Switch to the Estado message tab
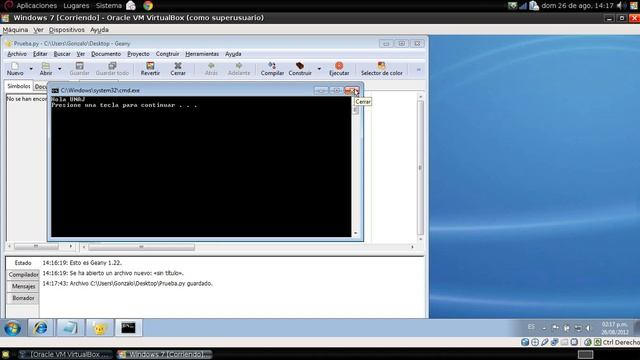640x360 pixels. pos(23,263)
